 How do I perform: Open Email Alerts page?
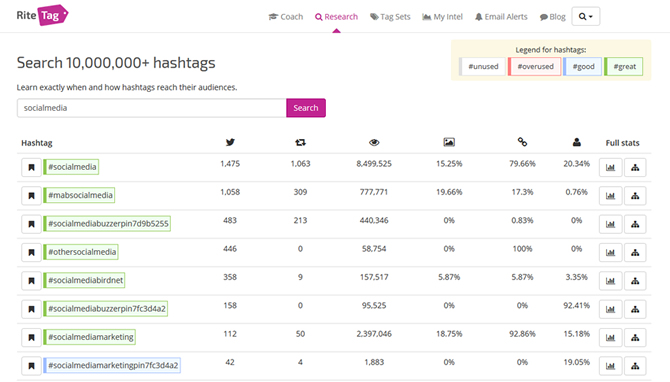(501, 17)
